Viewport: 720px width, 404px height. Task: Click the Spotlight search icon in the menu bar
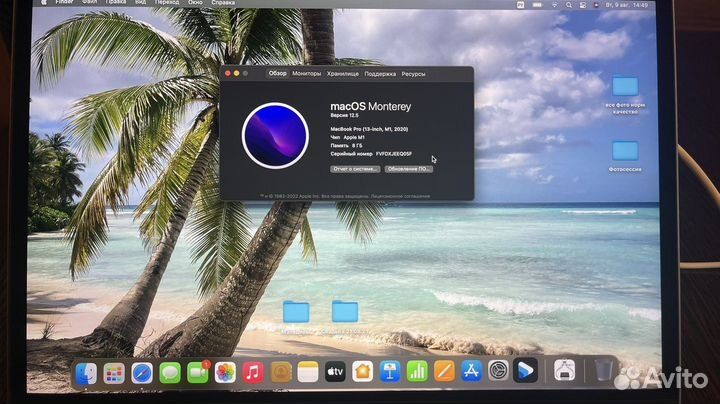pyautogui.click(x=568, y=5)
